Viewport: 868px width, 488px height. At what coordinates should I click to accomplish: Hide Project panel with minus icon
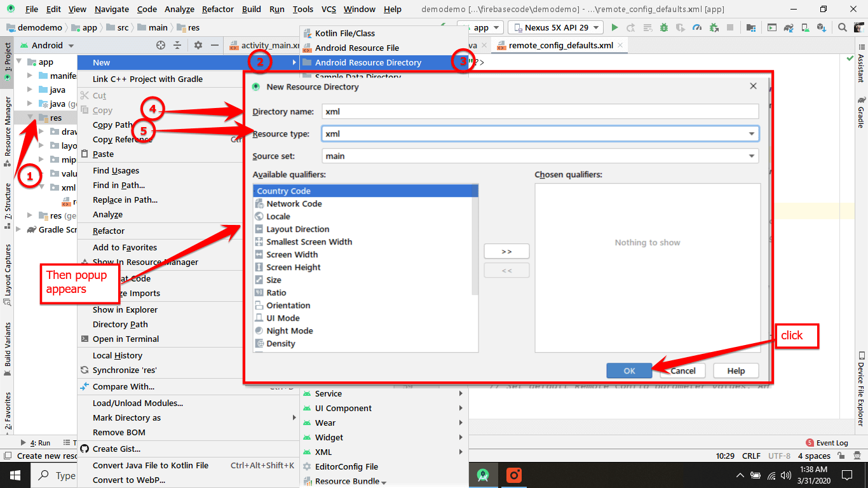click(x=215, y=45)
